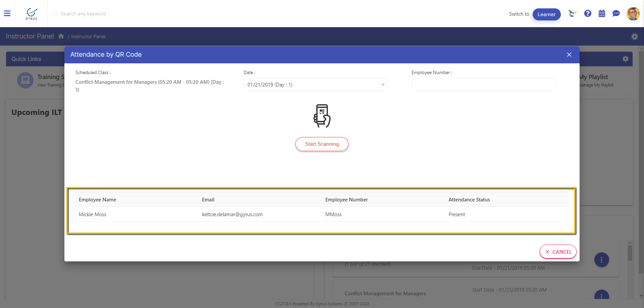Click the QR phone scanning icon
This screenshot has height=308, width=644.
[x=322, y=116]
